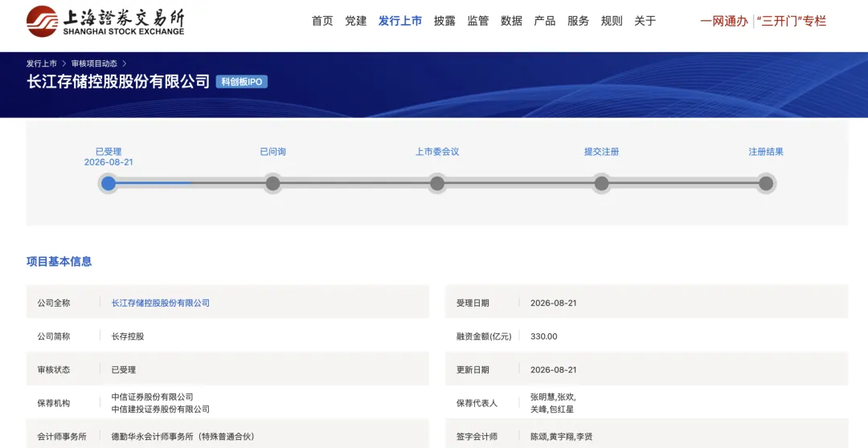Open the 关于 navigation item

tap(645, 21)
